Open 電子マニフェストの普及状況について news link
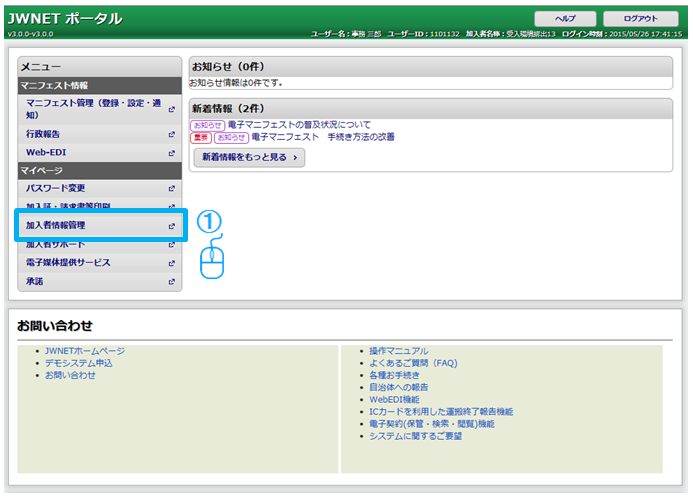Viewport: 693px width, 496px height. [x=299, y=125]
